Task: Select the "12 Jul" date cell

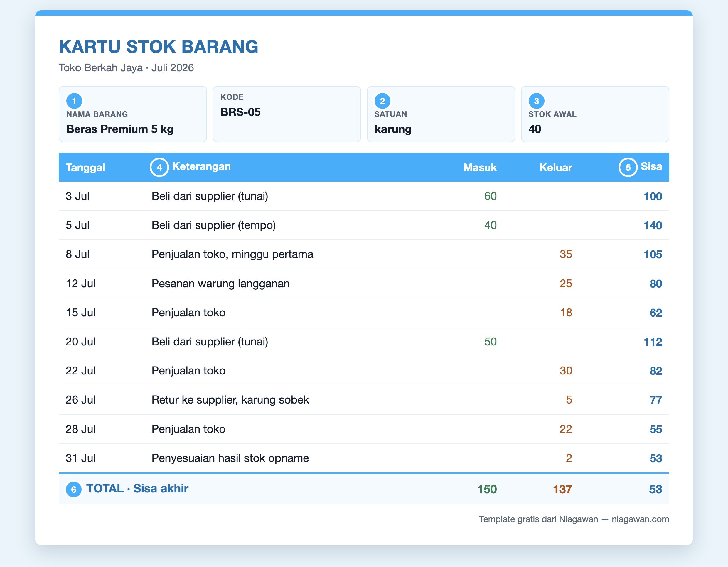Action: pyautogui.click(x=81, y=283)
